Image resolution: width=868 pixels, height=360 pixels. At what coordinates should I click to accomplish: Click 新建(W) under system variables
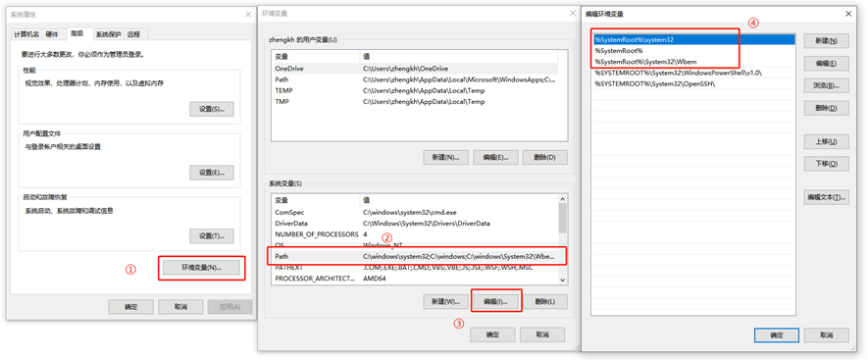pos(446,302)
